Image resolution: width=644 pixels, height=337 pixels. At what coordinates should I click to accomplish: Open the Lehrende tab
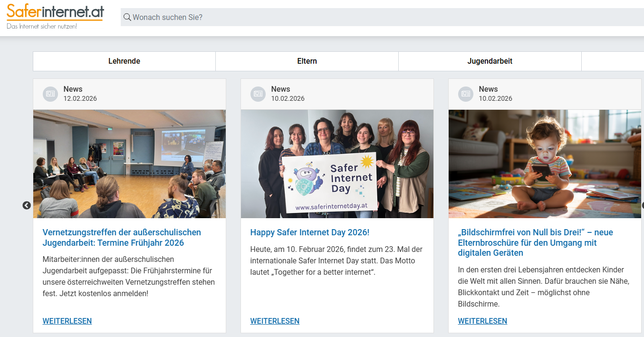(124, 61)
